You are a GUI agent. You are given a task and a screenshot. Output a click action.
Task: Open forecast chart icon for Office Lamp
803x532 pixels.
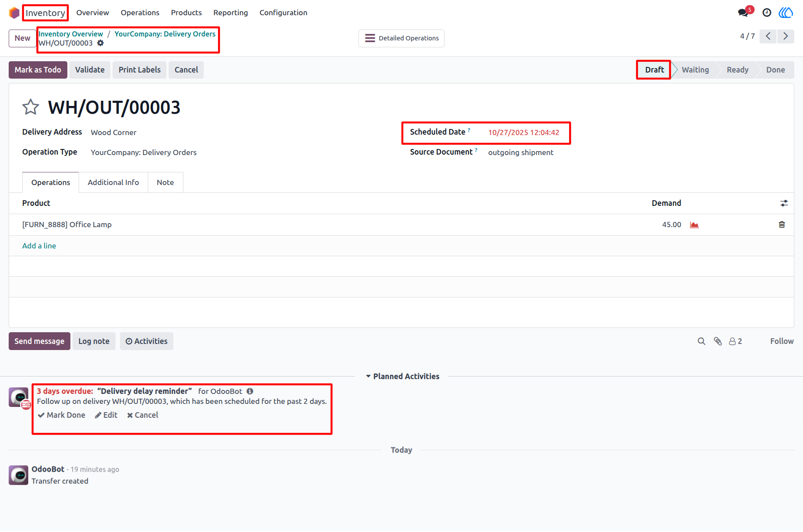coord(694,225)
